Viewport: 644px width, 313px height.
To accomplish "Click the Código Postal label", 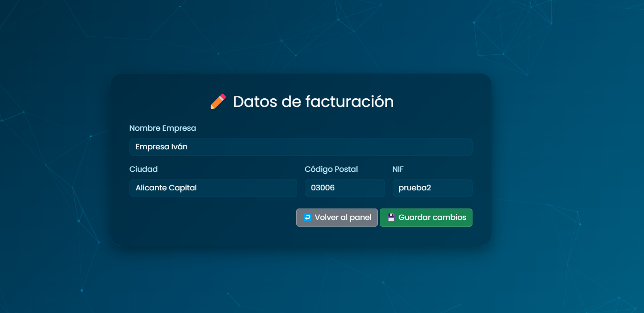I will pos(331,169).
